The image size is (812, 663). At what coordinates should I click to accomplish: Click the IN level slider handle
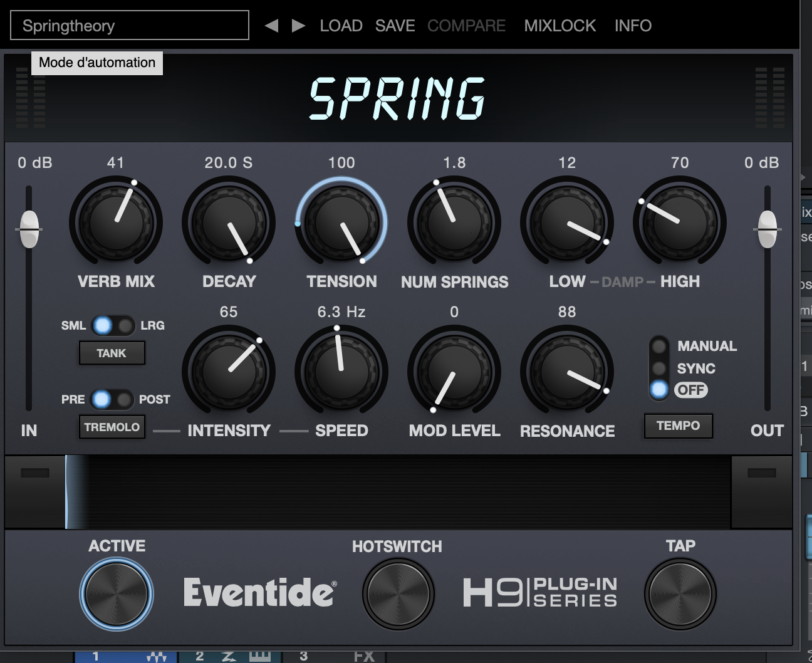pos(29,229)
